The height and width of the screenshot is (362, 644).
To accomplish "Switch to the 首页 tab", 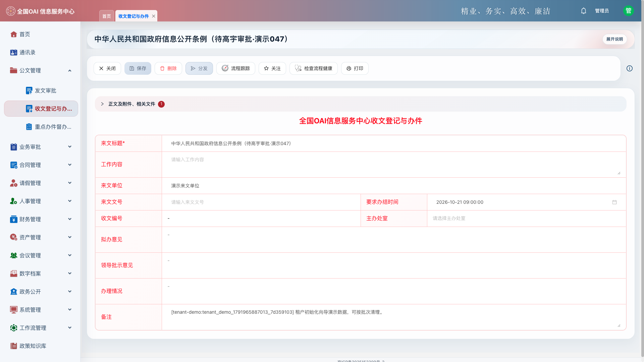I will pos(107,16).
